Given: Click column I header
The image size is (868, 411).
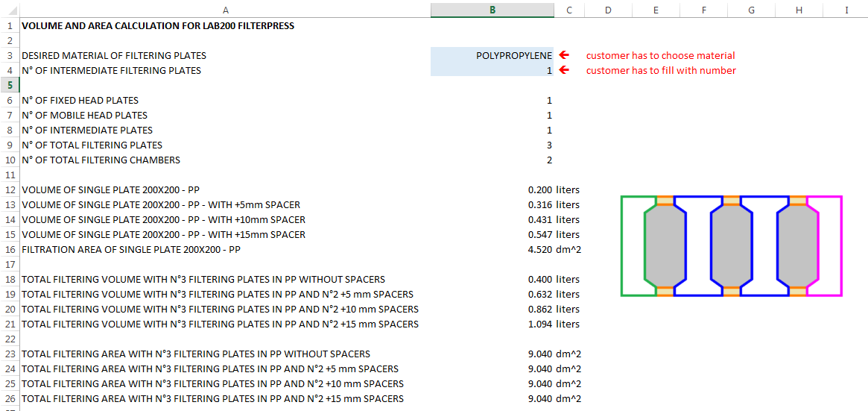Looking at the screenshot, I should [846, 10].
